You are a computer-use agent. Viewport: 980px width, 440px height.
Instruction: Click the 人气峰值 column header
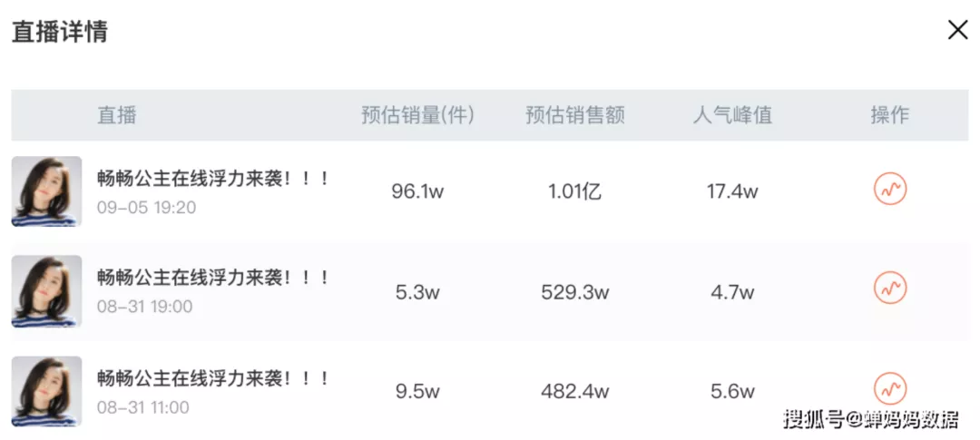pyautogui.click(x=732, y=115)
